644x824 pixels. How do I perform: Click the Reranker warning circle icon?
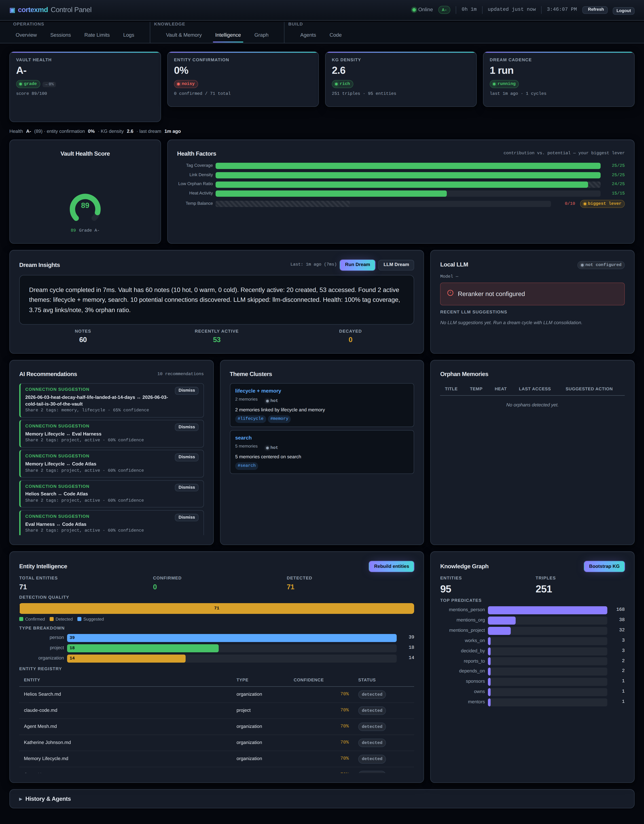click(450, 293)
